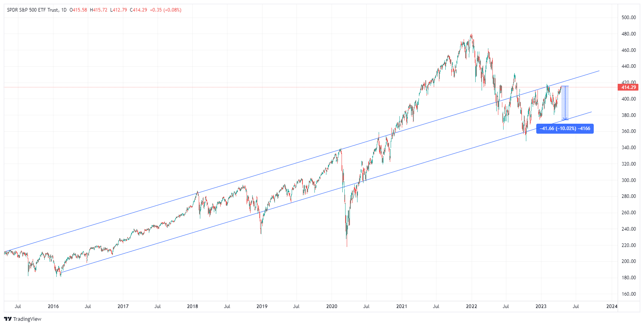Click the 2020 label on time axis
This screenshot has height=326, width=644.
(x=332, y=306)
